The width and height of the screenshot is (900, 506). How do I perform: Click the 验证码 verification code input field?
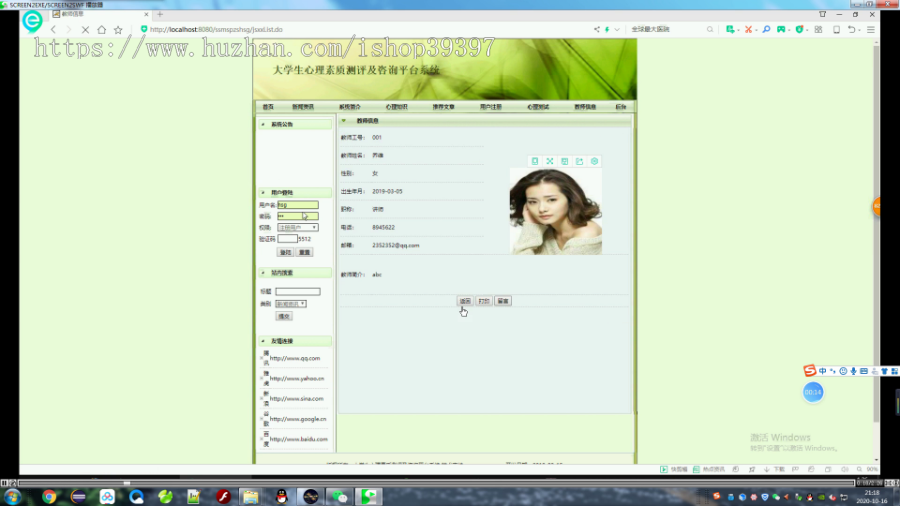(288, 239)
